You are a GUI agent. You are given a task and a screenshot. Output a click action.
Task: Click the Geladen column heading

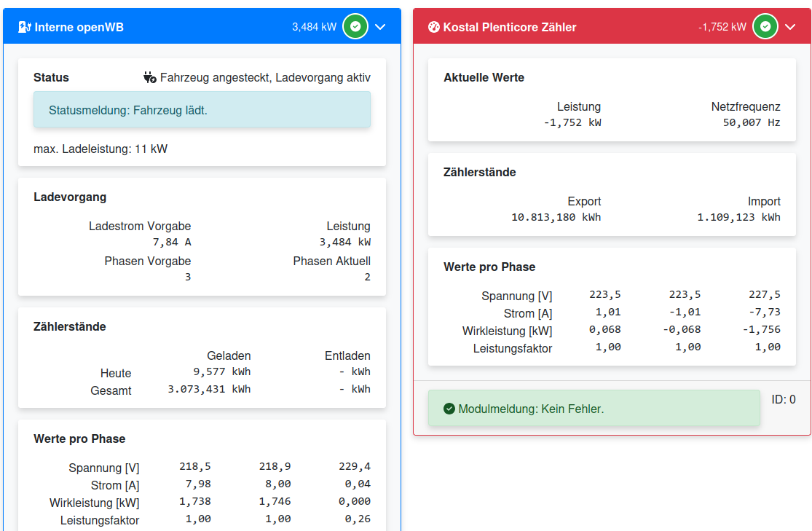[x=229, y=356]
